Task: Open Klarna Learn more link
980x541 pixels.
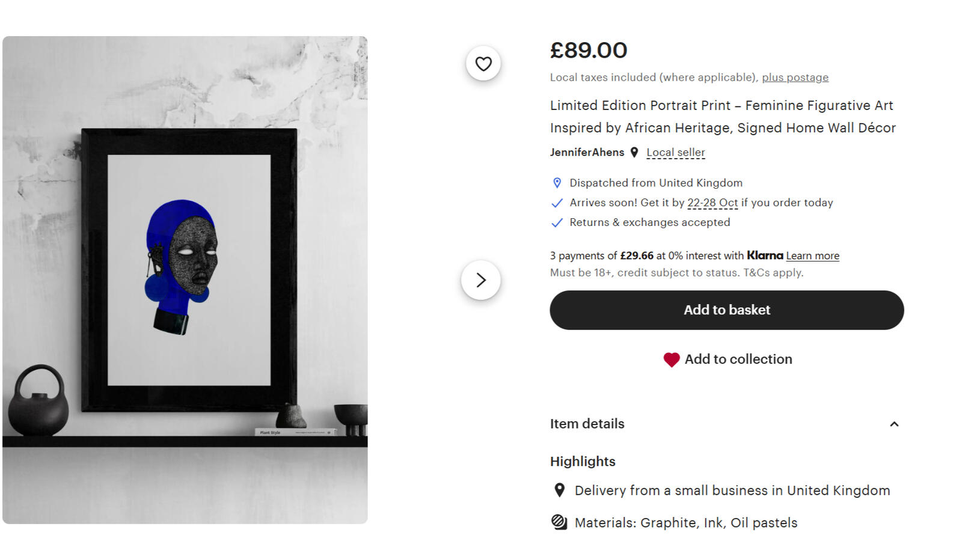Action: [x=812, y=256]
